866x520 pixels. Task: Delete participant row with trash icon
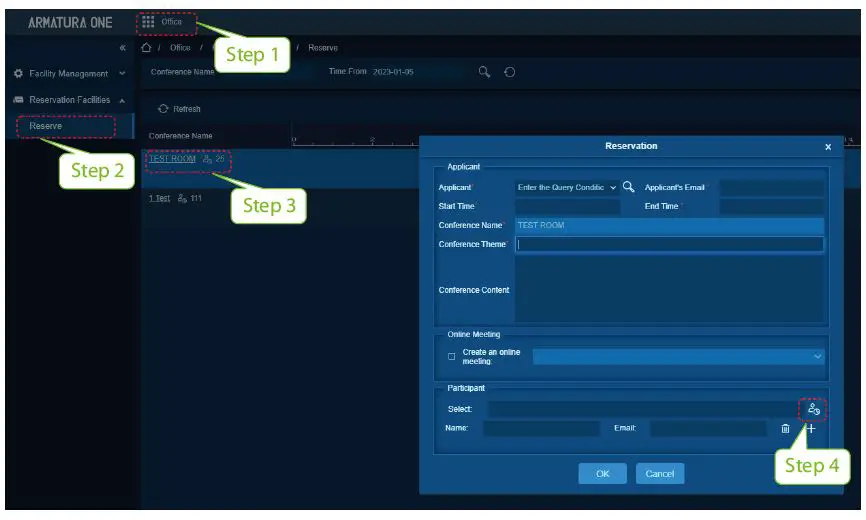(x=785, y=429)
